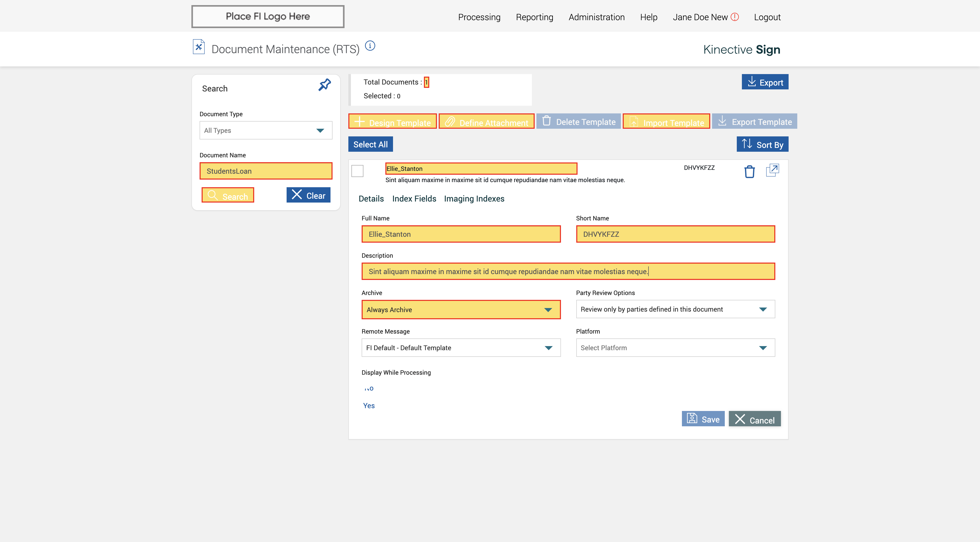Click the red alert icon next to Jane Doe New
This screenshot has height=542, width=980.
[735, 17]
